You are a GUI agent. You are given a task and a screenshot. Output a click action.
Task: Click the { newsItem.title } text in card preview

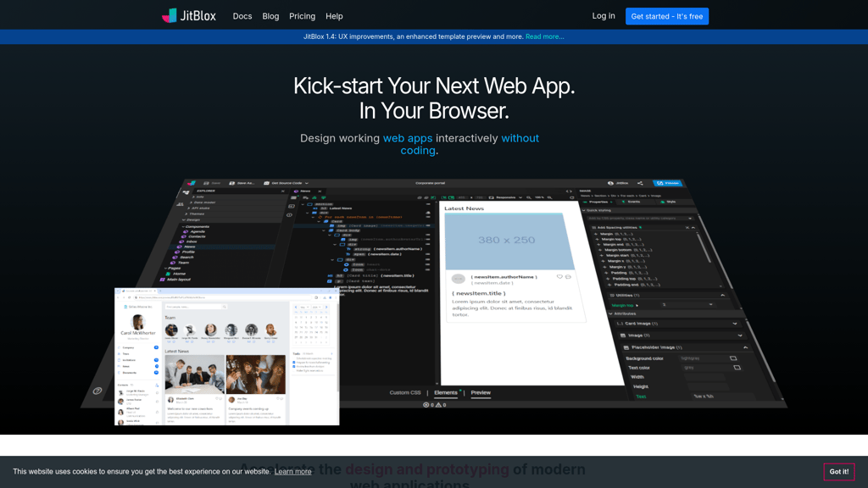click(x=479, y=293)
